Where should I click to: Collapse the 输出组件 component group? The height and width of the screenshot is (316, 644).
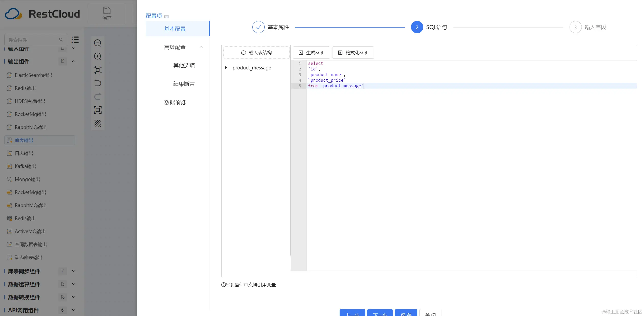[73, 61]
